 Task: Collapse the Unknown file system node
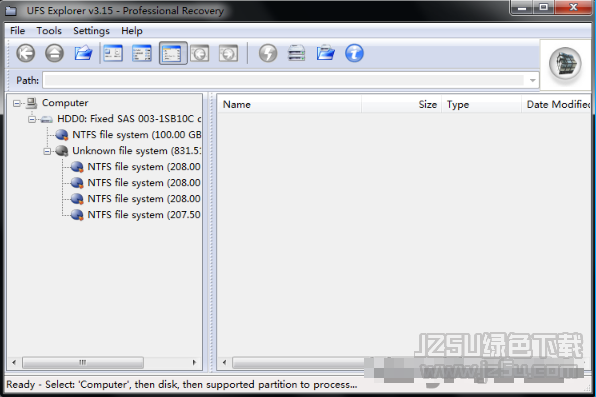(x=47, y=151)
